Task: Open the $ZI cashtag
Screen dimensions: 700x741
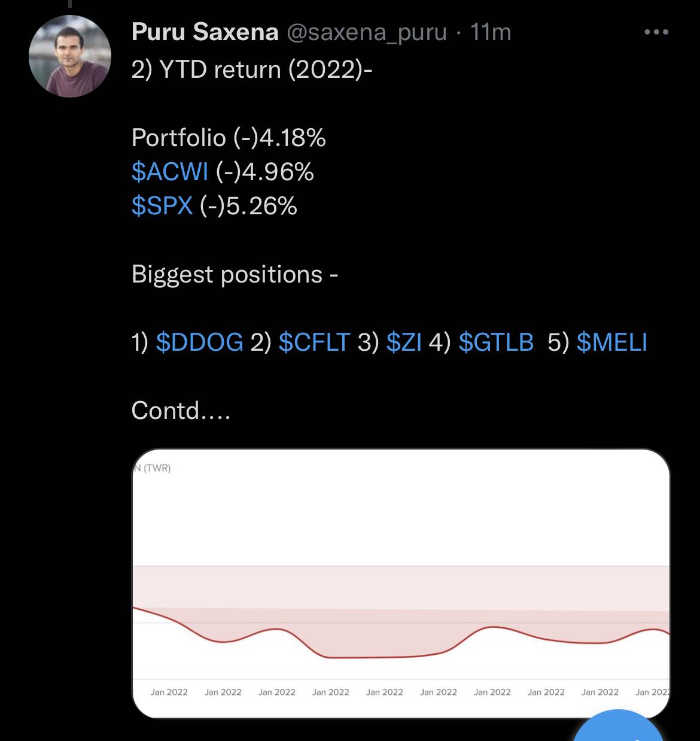Action: coord(404,342)
